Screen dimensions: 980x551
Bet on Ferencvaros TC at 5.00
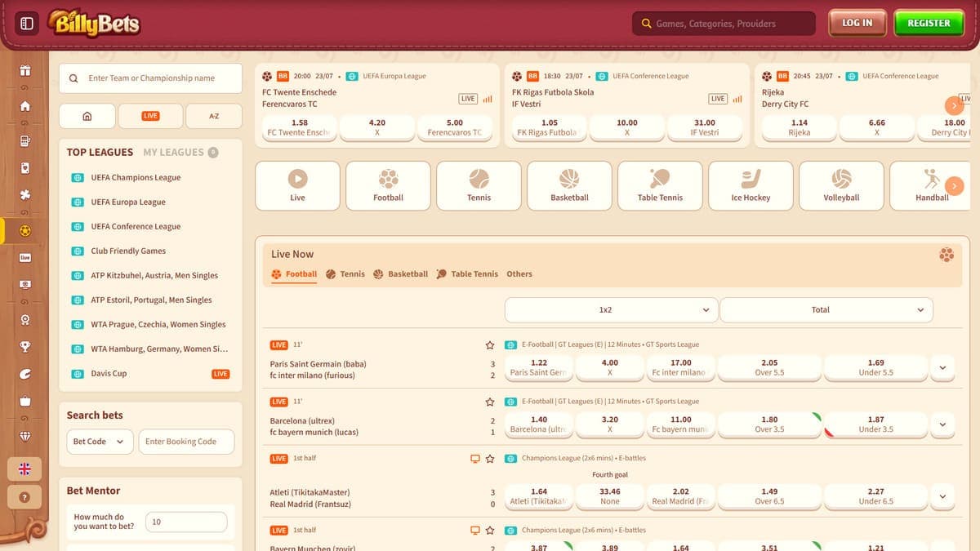point(454,127)
